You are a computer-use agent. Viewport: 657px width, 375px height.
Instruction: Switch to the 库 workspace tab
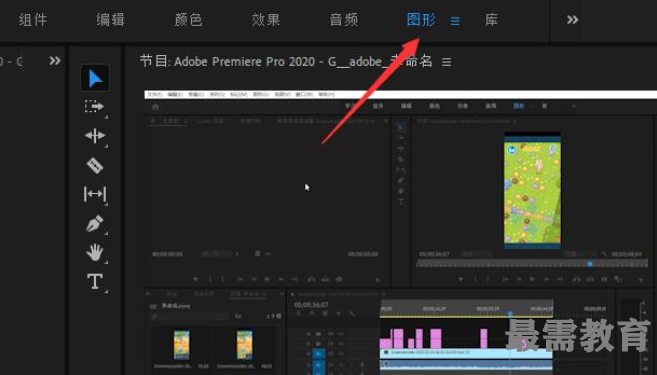tap(491, 20)
